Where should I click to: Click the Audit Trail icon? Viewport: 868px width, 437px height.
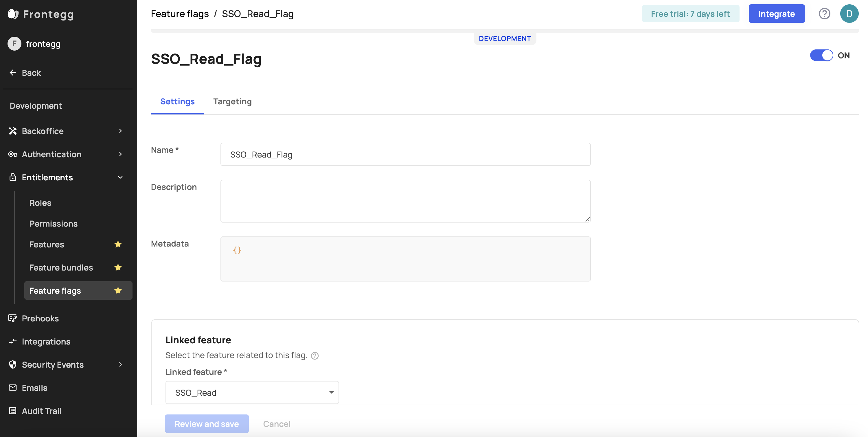coord(13,411)
